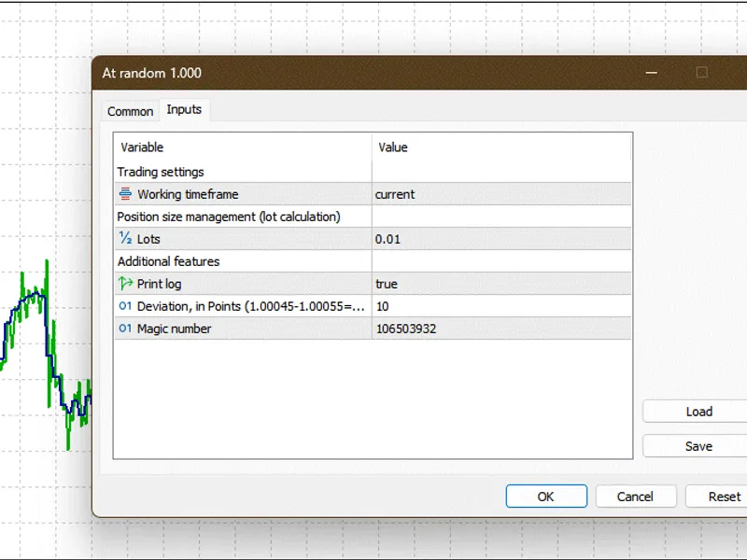Open the Working timeframe value 'current'
Screen dimensions: 747x560
(501, 194)
